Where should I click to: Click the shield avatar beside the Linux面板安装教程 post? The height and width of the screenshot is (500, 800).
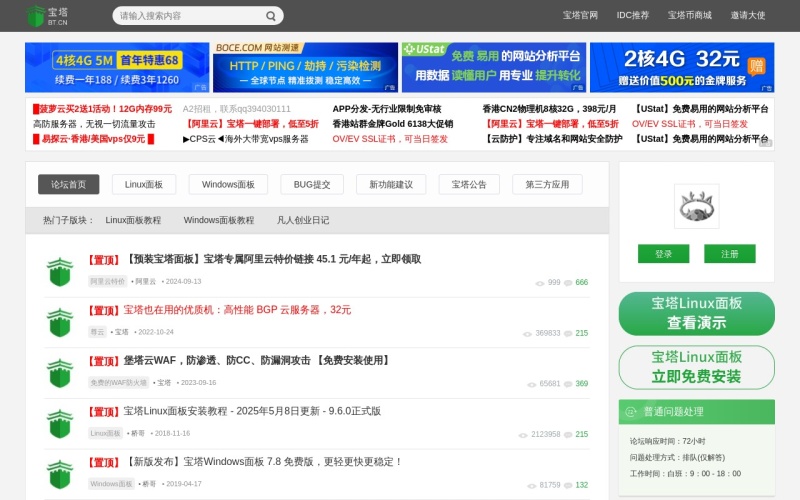[60, 423]
